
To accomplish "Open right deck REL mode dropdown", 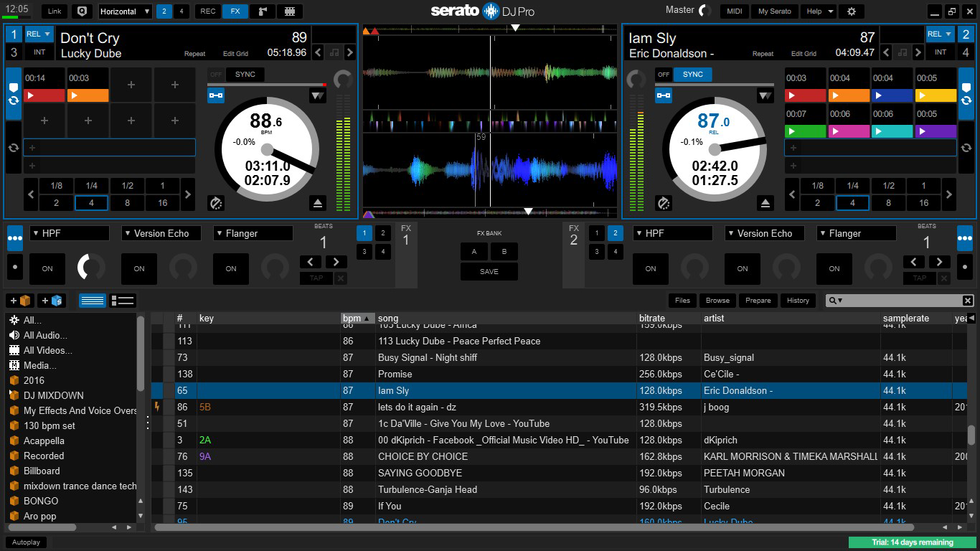I will 941,34.
